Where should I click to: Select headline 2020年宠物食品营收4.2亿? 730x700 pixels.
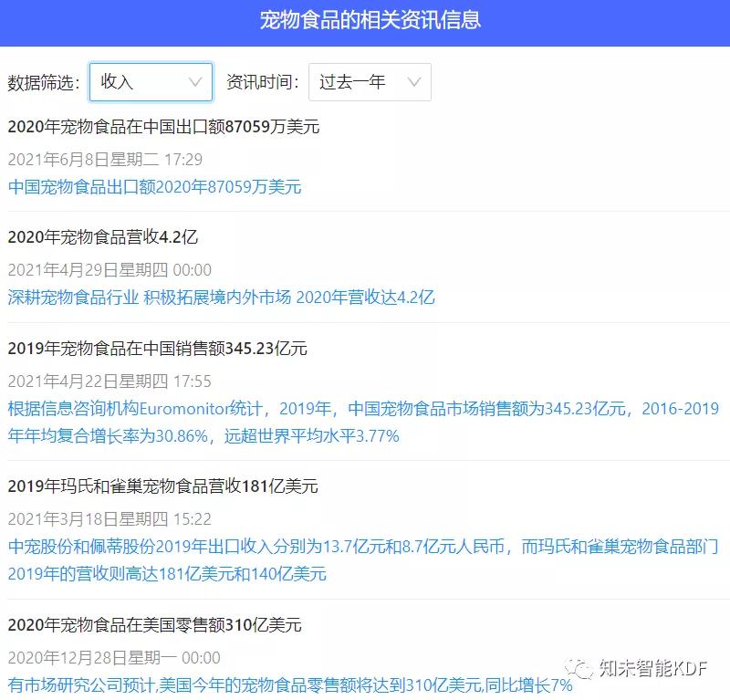(102, 237)
